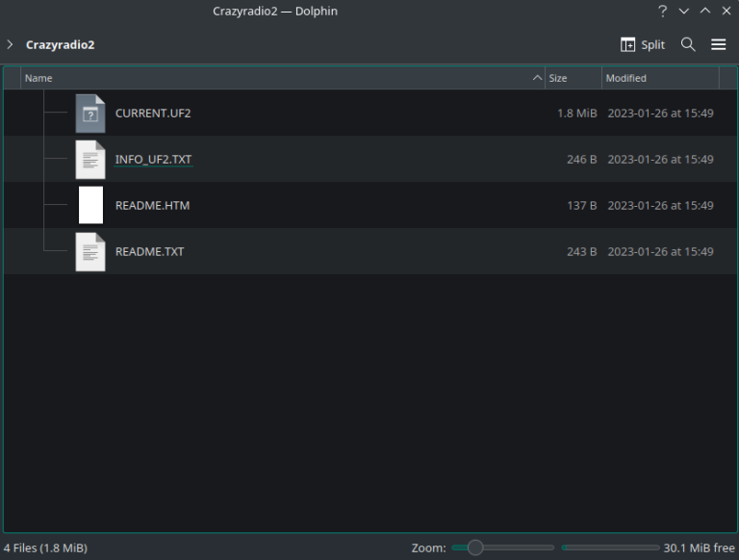The height and width of the screenshot is (560, 739).
Task: Select the INFO_UF2.TXT file name
Action: (154, 160)
